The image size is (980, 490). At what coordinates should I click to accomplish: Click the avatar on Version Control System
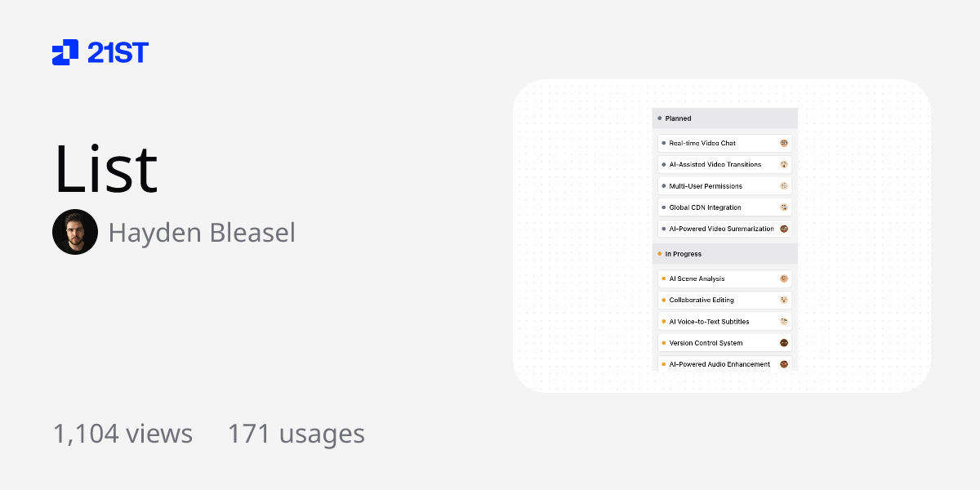[x=783, y=342]
